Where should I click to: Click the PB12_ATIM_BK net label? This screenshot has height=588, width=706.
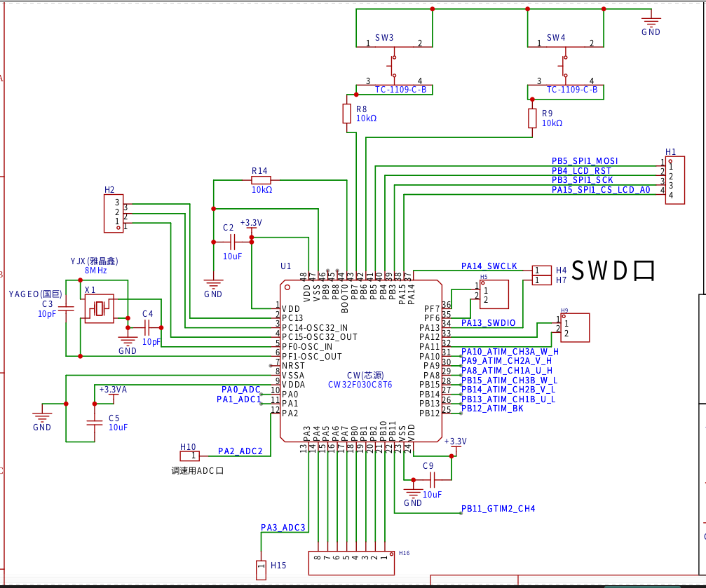click(492, 409)
